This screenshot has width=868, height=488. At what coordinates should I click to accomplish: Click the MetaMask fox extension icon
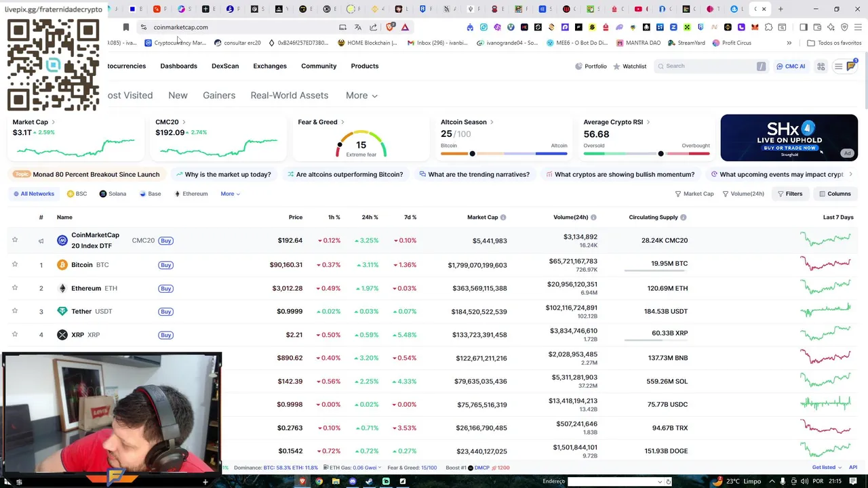[x=755, y=27]
